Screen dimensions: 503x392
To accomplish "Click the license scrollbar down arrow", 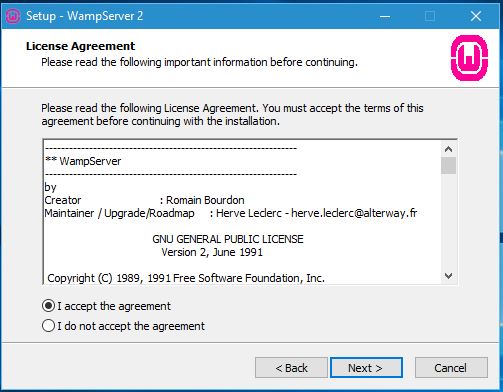I will click(x=448, y=276).
